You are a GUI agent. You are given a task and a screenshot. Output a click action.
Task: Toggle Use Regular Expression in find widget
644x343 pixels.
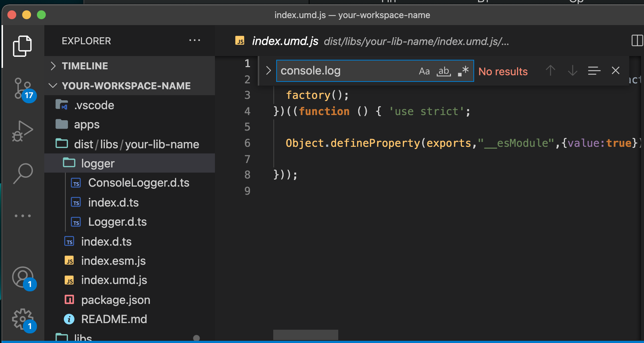pyautogui.click(x=463, y=71)
